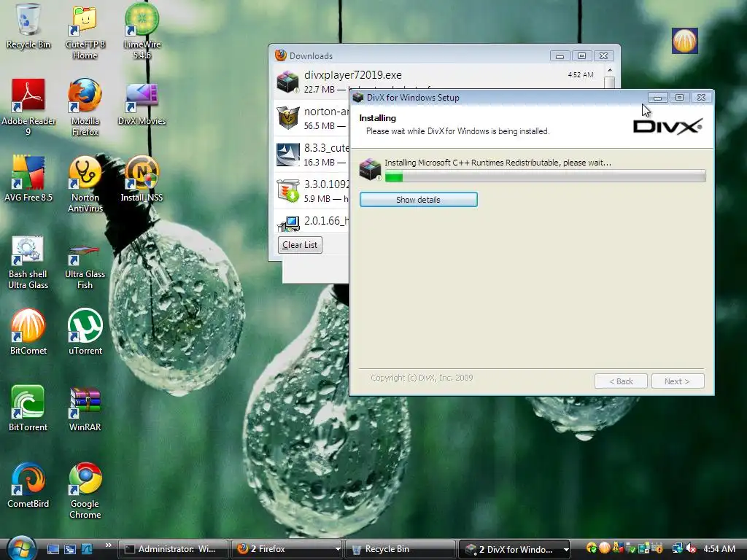The width and height of the screenshot is (747, 560).
Task: Launch the AVG Free 8.5 shortcut
Action: (28, 179)
